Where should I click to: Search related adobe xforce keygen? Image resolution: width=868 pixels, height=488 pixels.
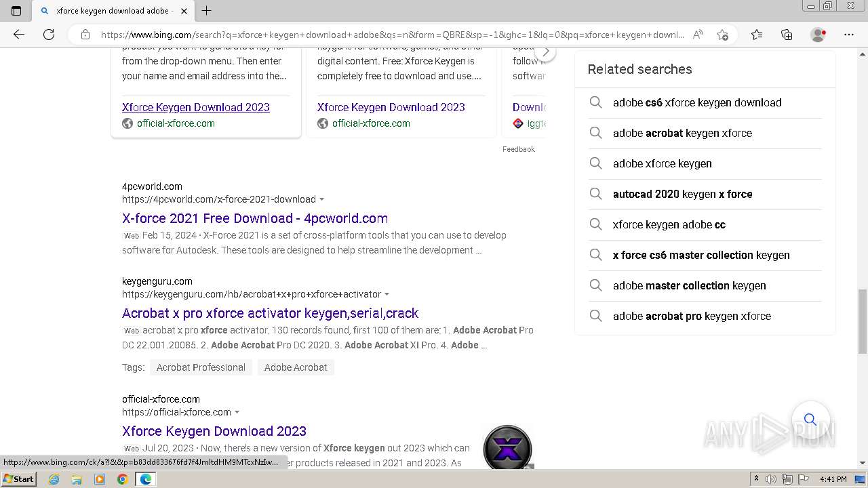(705, 163)
